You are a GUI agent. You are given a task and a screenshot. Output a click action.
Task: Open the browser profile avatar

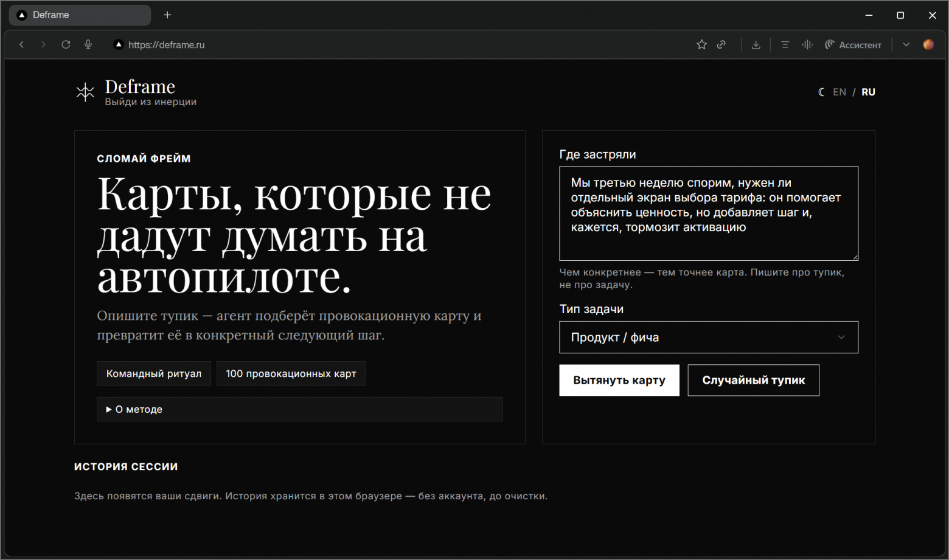(x=928, y=44)
